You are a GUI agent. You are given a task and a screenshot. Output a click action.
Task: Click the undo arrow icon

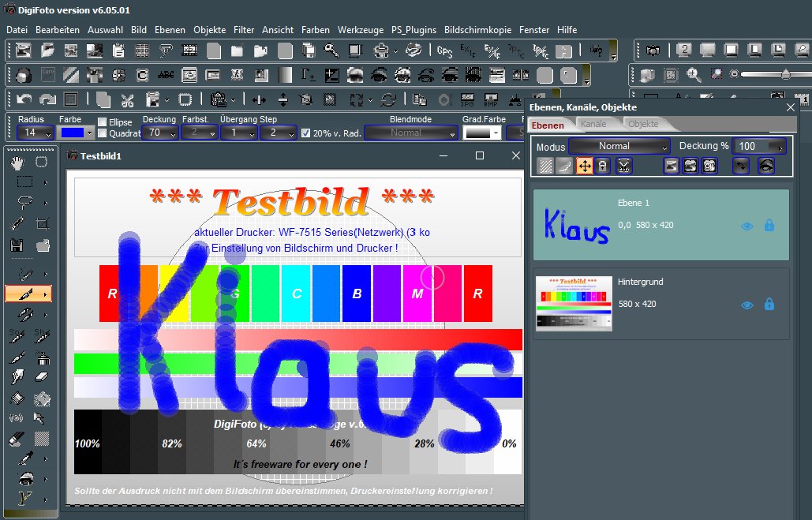click(24, 100)
